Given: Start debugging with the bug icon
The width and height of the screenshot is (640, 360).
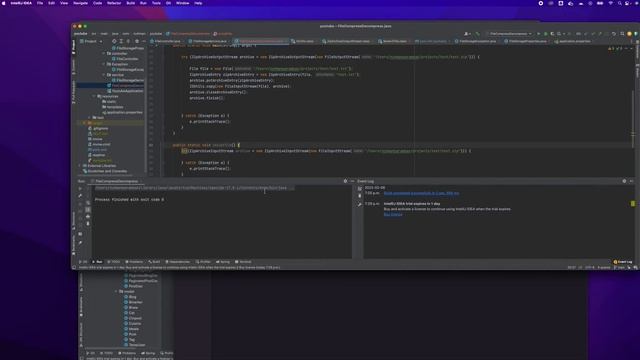Looking at the screenshot, I should coord(545,34).
